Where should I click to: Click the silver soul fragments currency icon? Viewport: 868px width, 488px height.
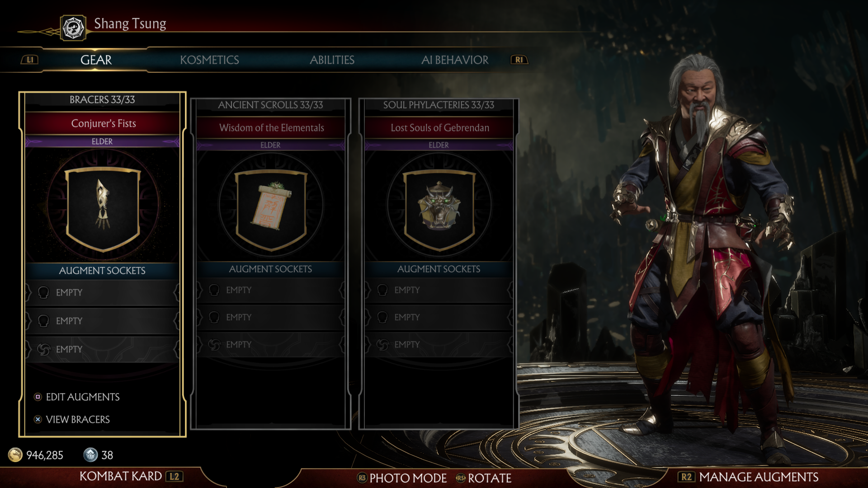[90, 455]
